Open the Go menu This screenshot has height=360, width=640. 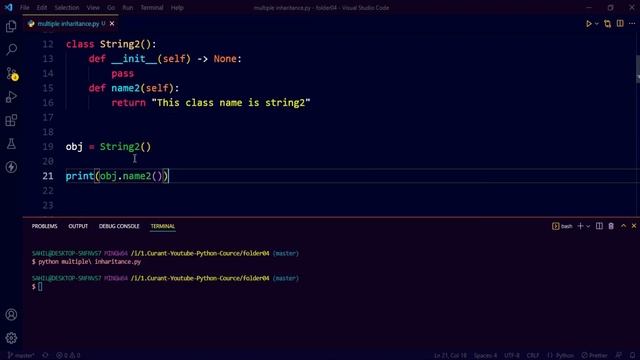click(111, 7)
